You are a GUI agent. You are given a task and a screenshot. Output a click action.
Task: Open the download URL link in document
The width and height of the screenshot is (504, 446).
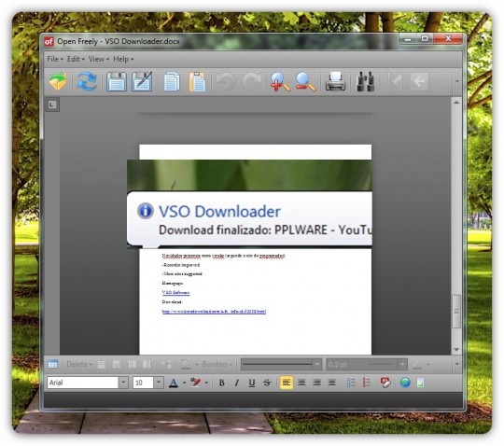tap(214, 311)
